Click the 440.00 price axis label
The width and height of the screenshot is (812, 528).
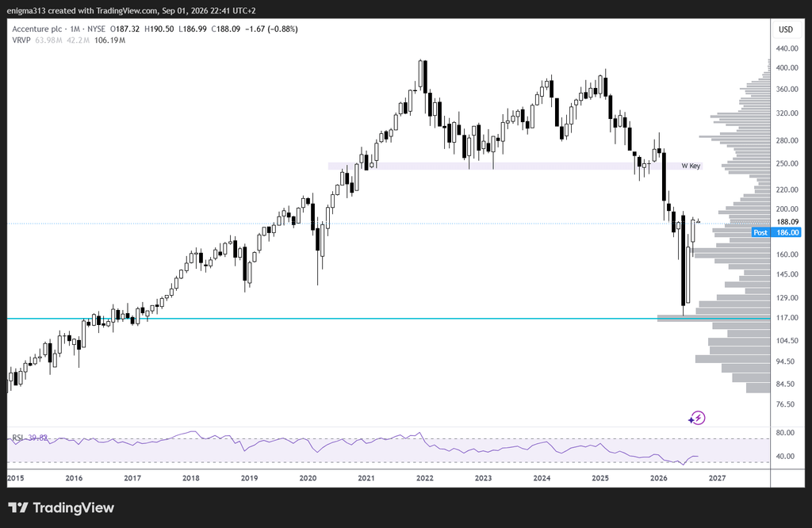(x=787, y=48)
